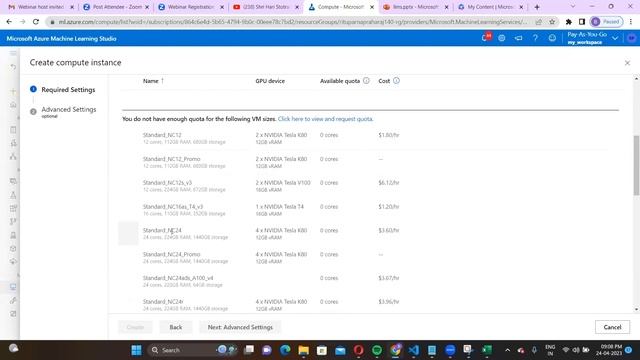Click the New plus icon in sidebar
Viewport: 640px width, 360px height.
pos(13,91)
